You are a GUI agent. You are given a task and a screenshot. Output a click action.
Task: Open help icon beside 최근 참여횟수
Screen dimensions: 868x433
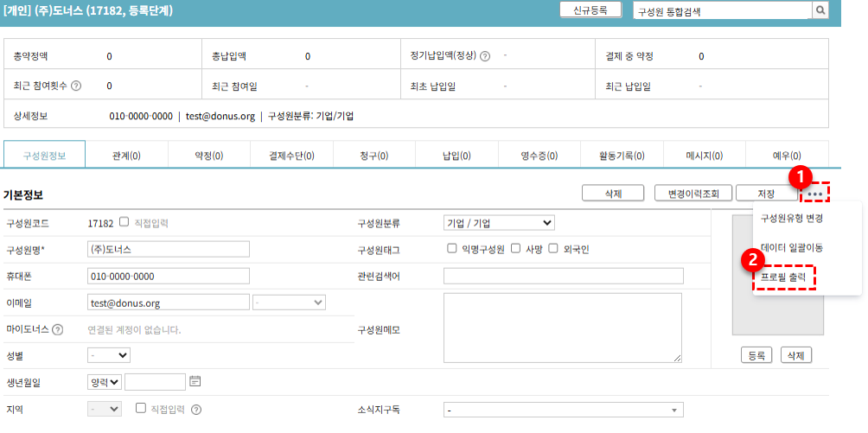(x=76, y=86)
